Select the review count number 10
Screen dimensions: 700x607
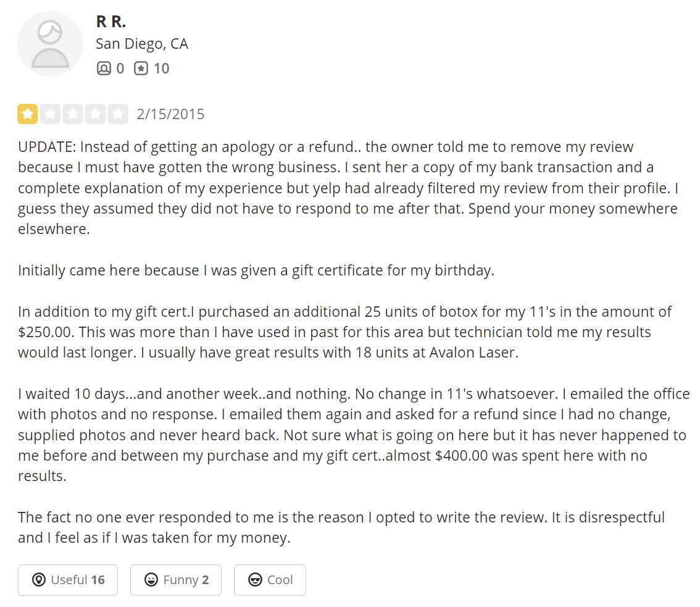pyautogui.click(x=162, y=69)
